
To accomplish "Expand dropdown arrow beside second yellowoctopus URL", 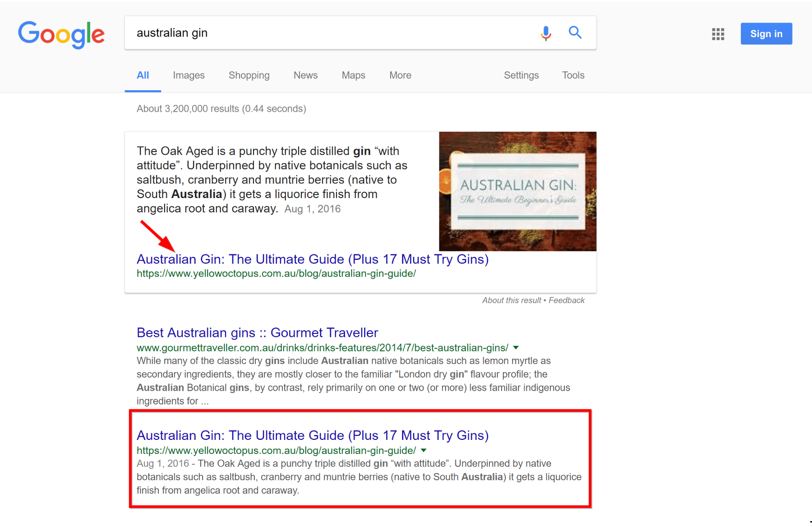I will pos(424,450).
